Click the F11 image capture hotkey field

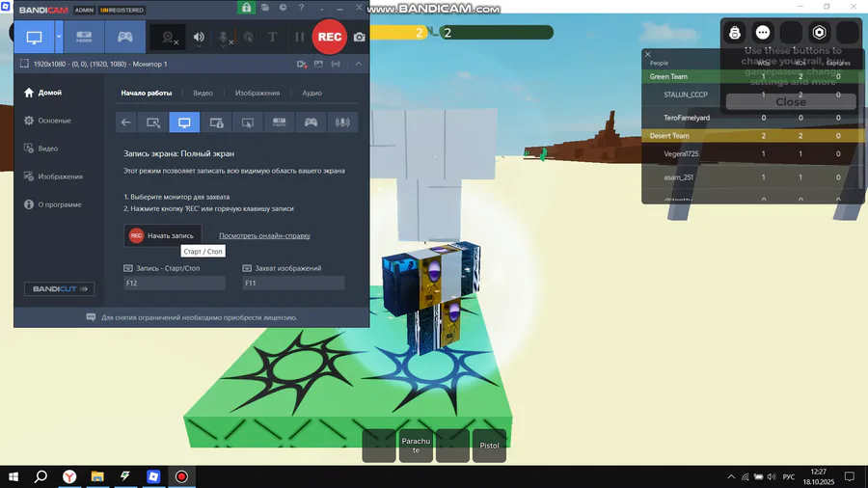click(x=293, y=283)
